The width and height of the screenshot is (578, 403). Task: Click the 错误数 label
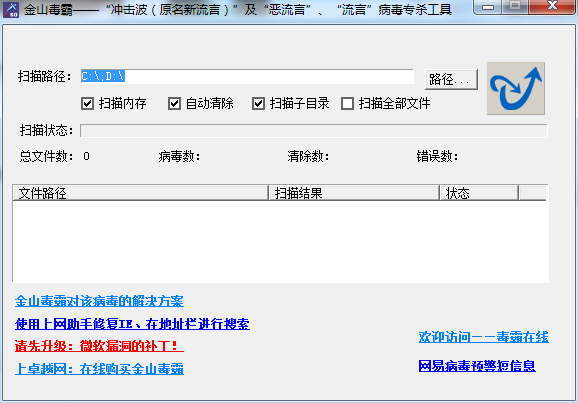(437, 157)
